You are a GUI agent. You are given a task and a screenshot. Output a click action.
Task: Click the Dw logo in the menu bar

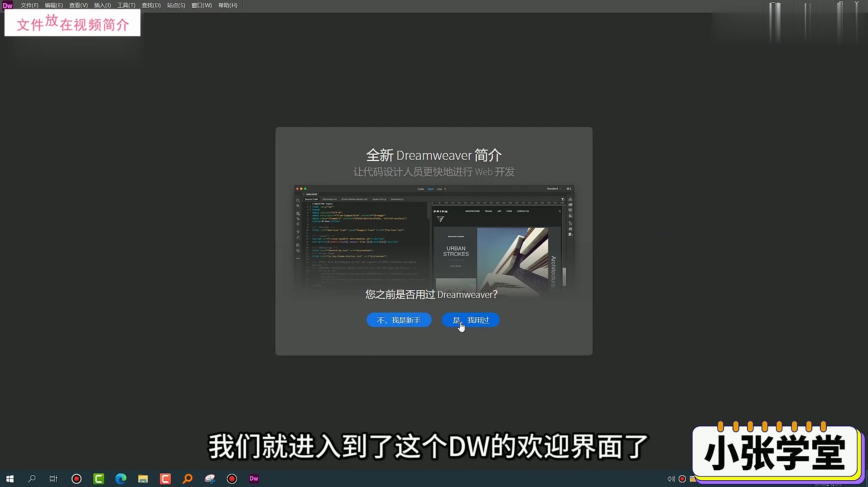pyautogui.click(x=8, y=5)
